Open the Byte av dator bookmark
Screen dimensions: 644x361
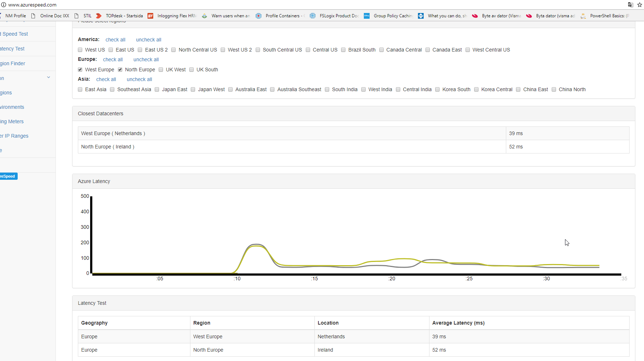tap(497, 16)
